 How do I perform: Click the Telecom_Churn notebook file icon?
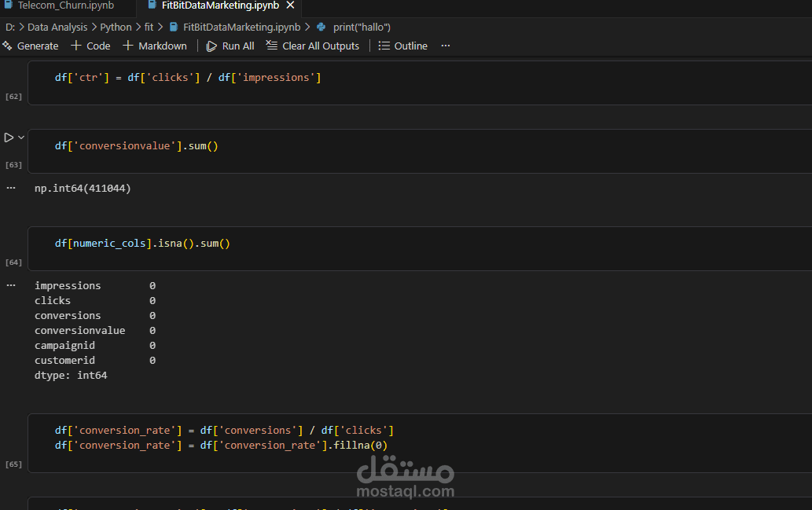[x=9, y=5]
